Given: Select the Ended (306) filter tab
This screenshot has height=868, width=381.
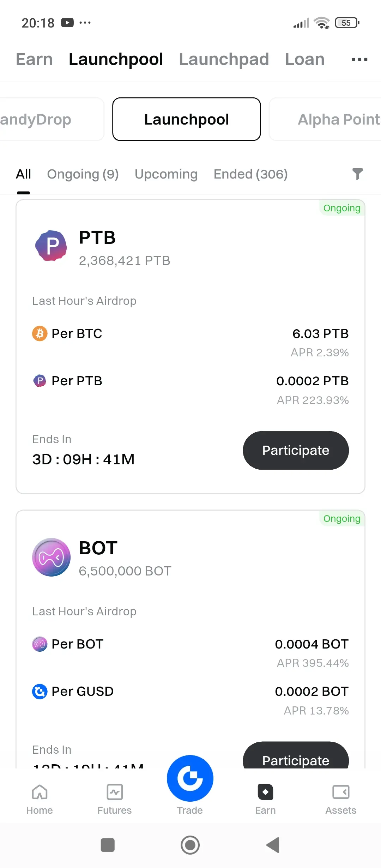Looking at the screenshot, I should tap(251, 174).
